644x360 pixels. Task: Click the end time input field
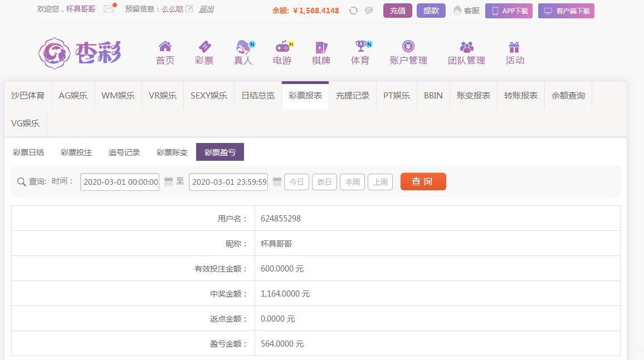(228, 182)
